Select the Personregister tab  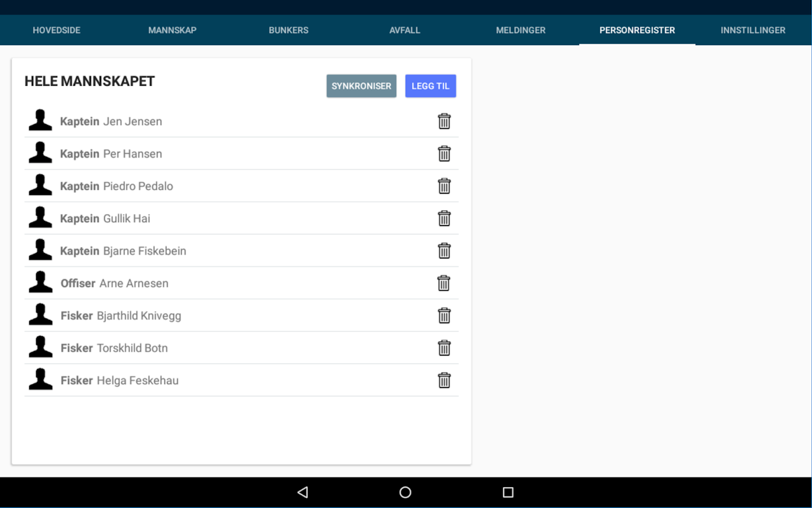[x=637, y=30]
